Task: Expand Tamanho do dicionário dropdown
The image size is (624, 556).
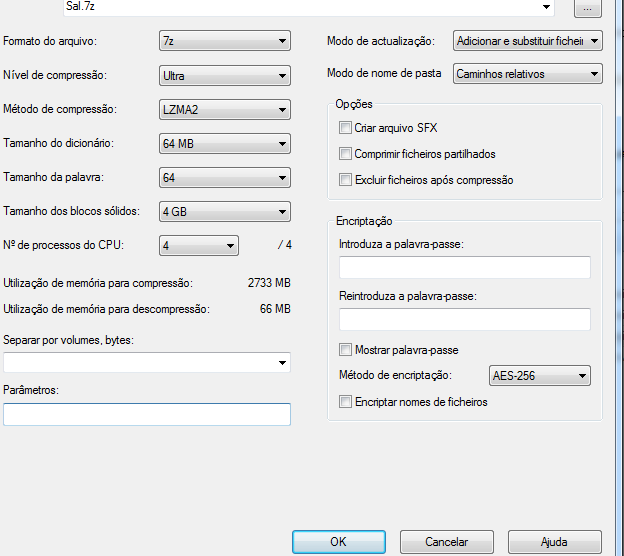Action: coord(224,144)
